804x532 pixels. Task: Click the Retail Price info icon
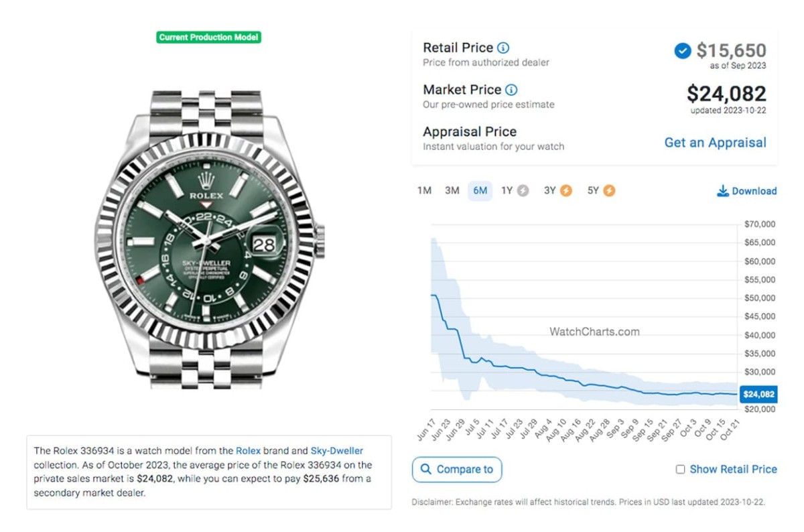[x=503, y=48]
